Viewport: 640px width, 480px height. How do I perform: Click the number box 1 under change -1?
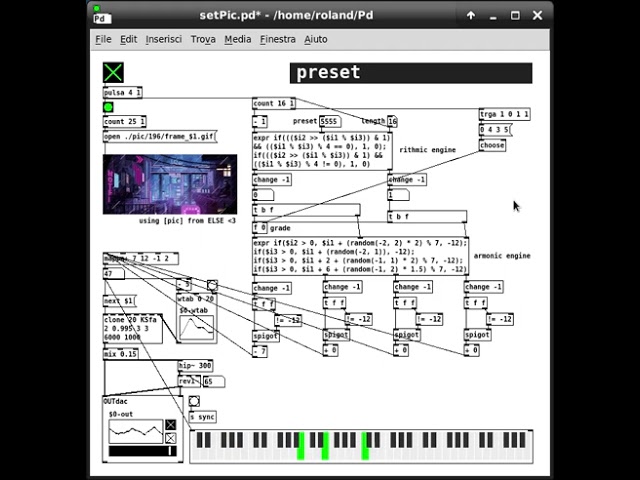pos(398,195)
